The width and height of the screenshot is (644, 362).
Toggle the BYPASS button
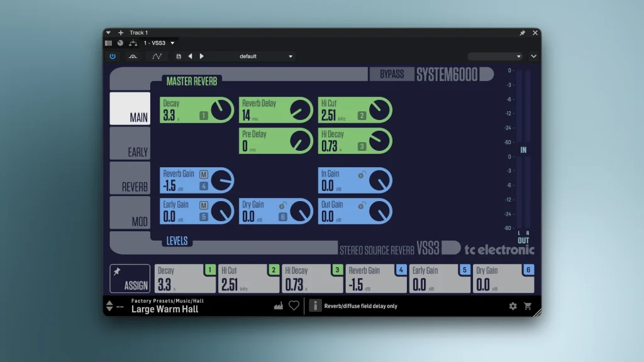[392, 74]
